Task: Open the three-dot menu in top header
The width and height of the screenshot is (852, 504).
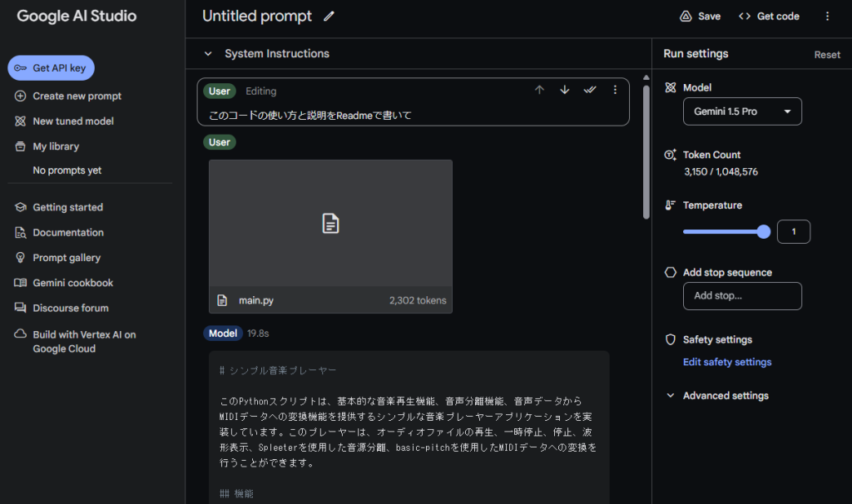Action: click(x=827, y=17)
